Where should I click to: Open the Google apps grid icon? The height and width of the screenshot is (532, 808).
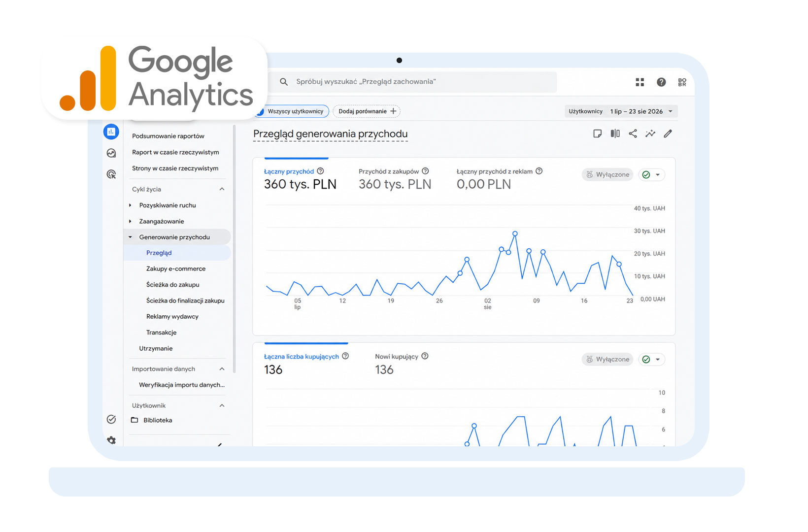(640, 82)
